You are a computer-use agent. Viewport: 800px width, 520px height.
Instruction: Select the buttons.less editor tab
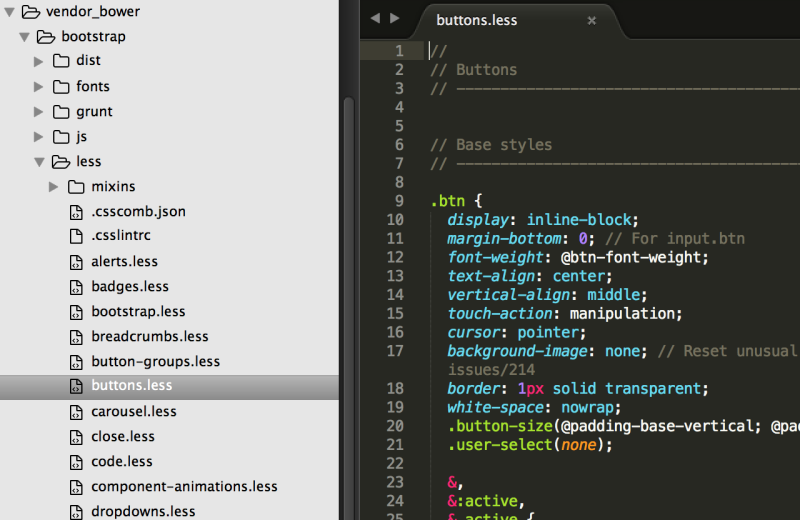[518, 20]
